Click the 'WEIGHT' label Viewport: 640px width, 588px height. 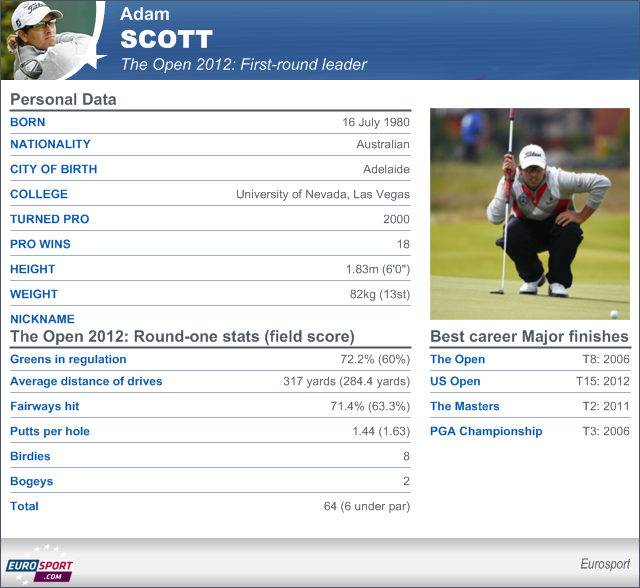[x=34, y=294]
